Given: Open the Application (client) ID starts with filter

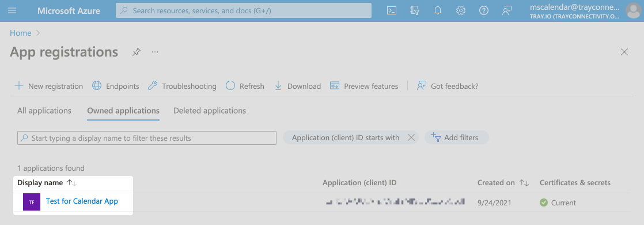Looking at the screenshot, I should tap(346, 138).
